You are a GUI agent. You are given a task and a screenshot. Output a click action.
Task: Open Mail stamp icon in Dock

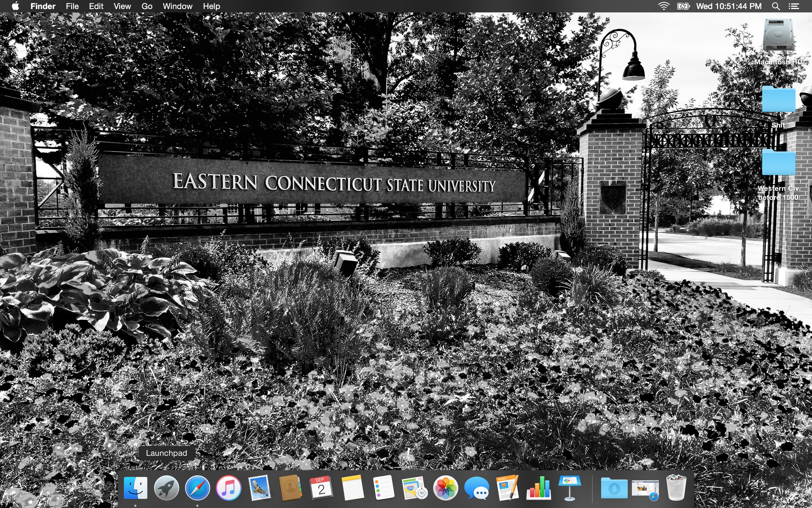259,488
